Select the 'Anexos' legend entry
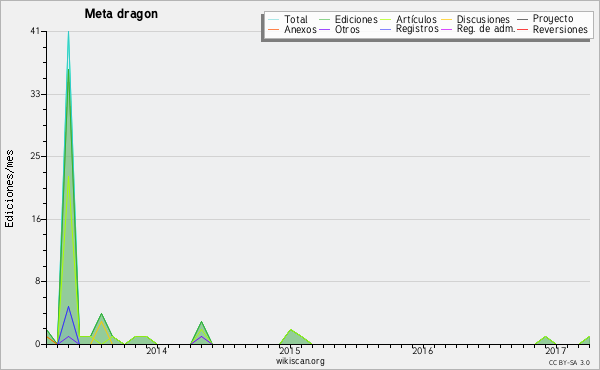The image size is (600, 370). (x=300, y=29)
